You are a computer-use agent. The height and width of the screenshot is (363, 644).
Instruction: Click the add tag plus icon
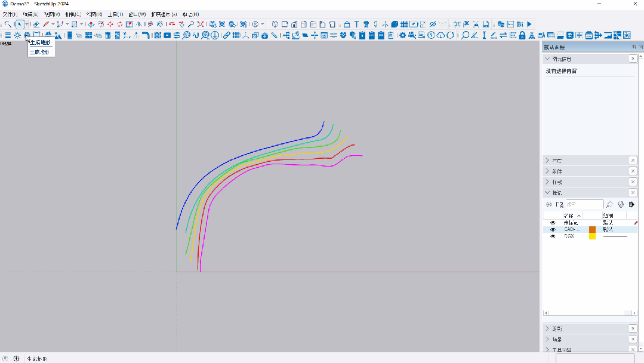[549, 205]
